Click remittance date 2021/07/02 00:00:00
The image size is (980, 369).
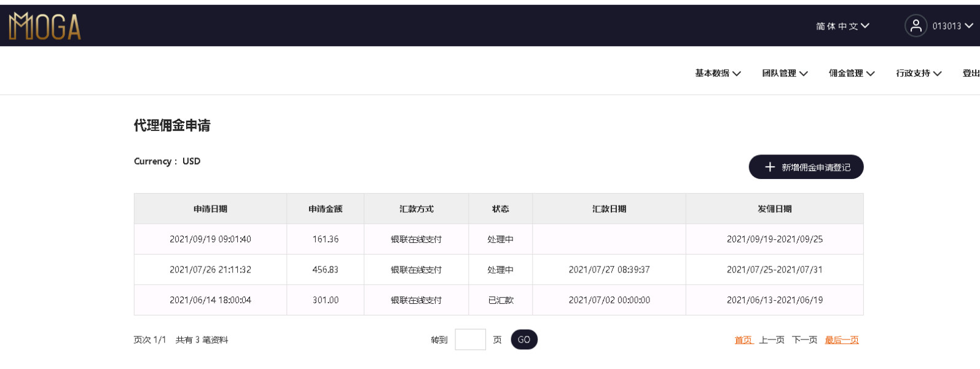610,300
